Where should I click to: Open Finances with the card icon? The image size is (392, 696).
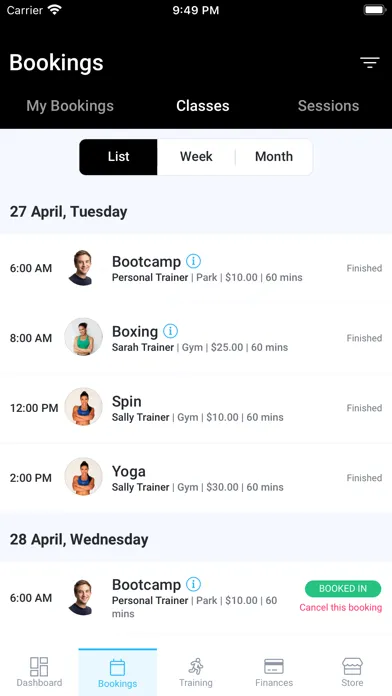[x=274, y=672]
